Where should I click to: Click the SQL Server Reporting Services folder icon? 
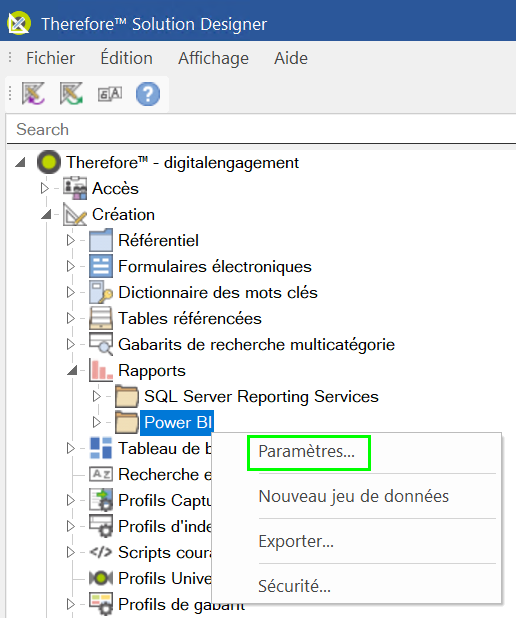(127, 396)
